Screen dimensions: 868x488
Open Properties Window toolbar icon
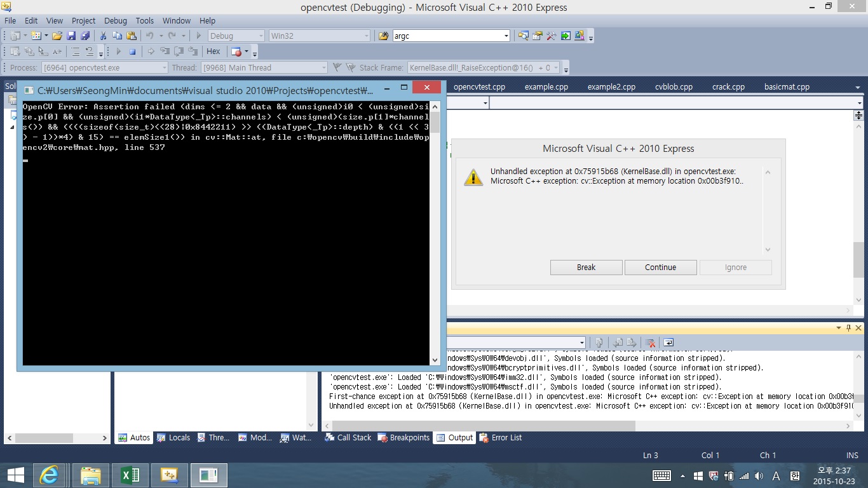pyautogui.click(x=538, y=36)
